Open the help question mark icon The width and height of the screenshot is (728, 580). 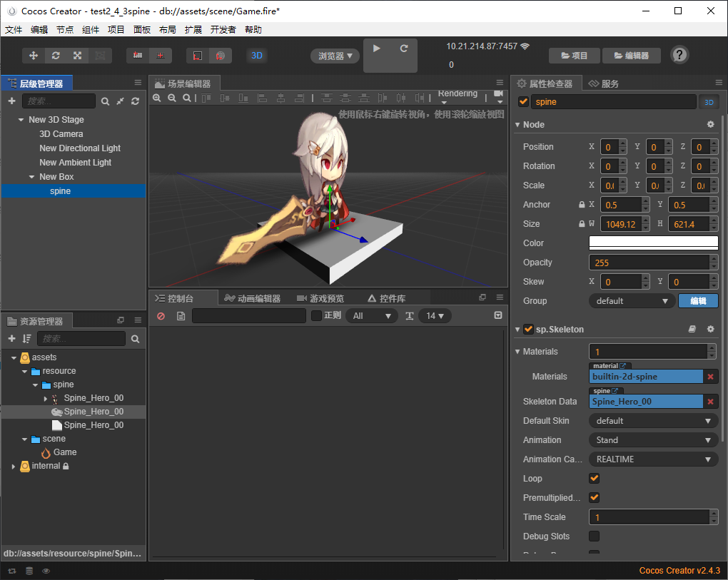pos(679,55)
